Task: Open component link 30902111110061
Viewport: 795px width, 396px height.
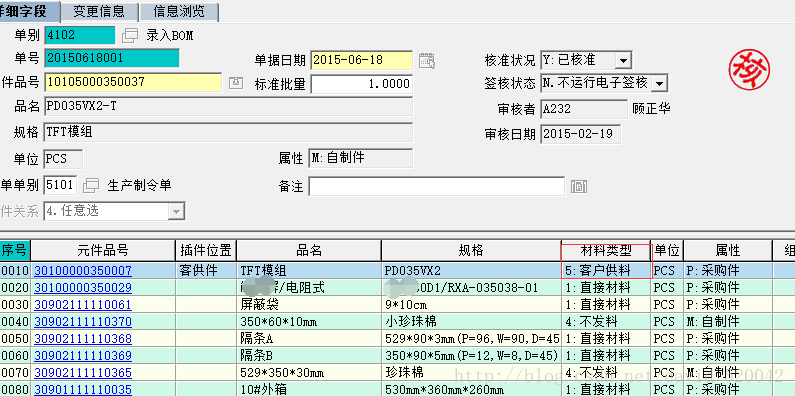Action: 83,305
